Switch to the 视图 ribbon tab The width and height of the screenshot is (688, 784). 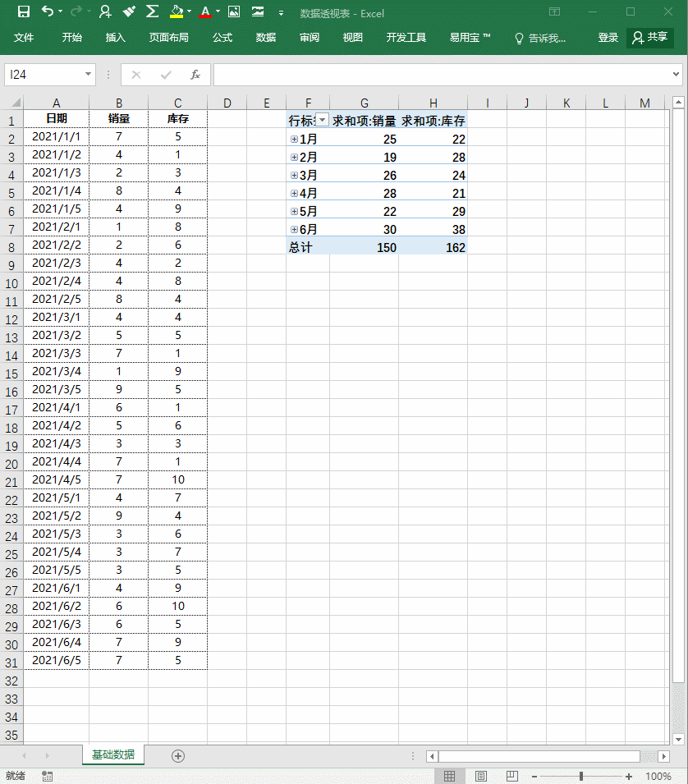click(353, 38)
